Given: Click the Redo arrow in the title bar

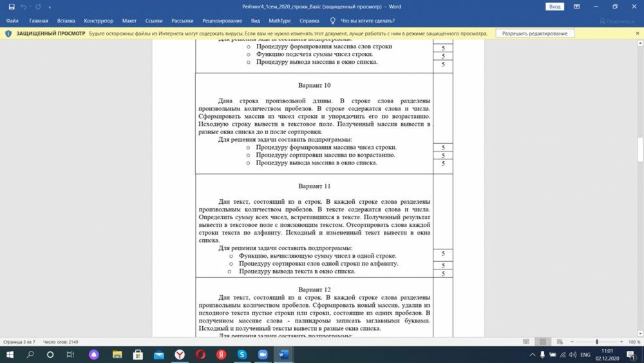Looking at the screenshot, I should (38, 6).
